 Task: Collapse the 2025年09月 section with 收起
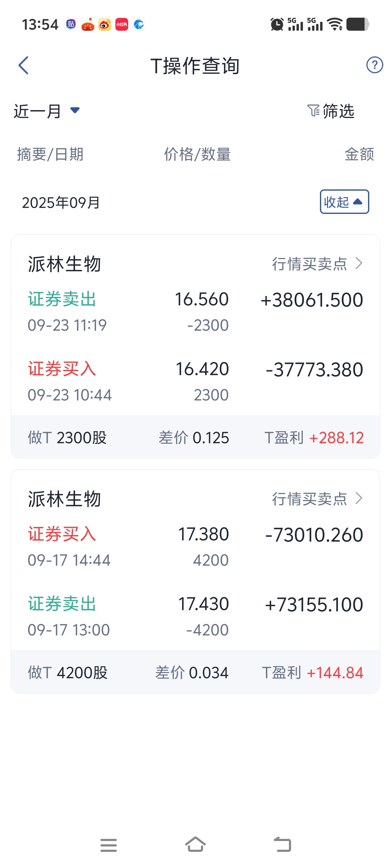click(x=344, y=202)
